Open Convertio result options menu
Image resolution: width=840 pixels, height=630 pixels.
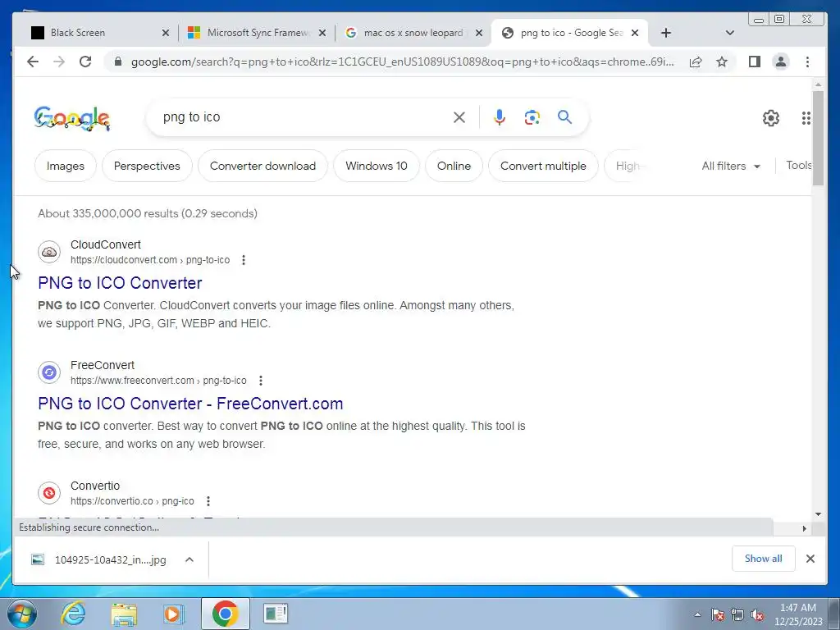tap(208, 501)
